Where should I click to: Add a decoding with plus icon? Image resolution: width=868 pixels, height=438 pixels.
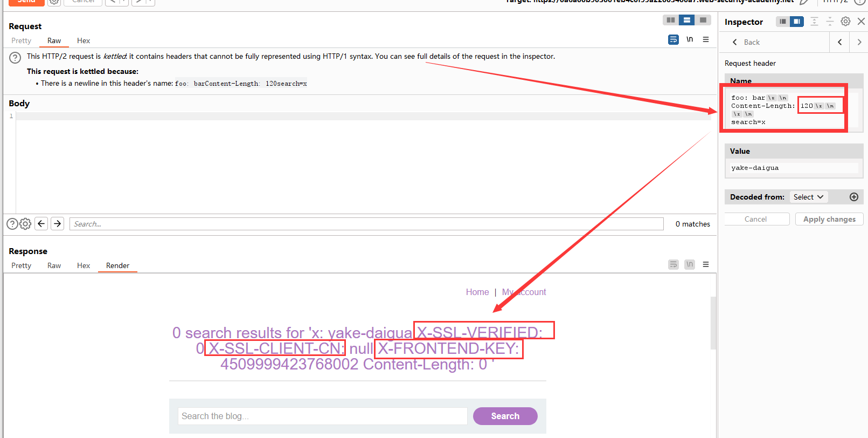pos(854,197)
